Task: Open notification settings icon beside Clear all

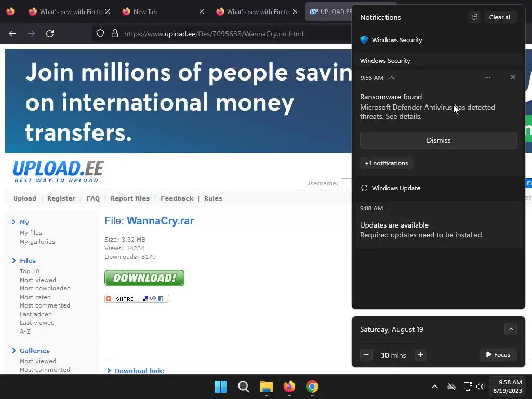Action: 475,17
